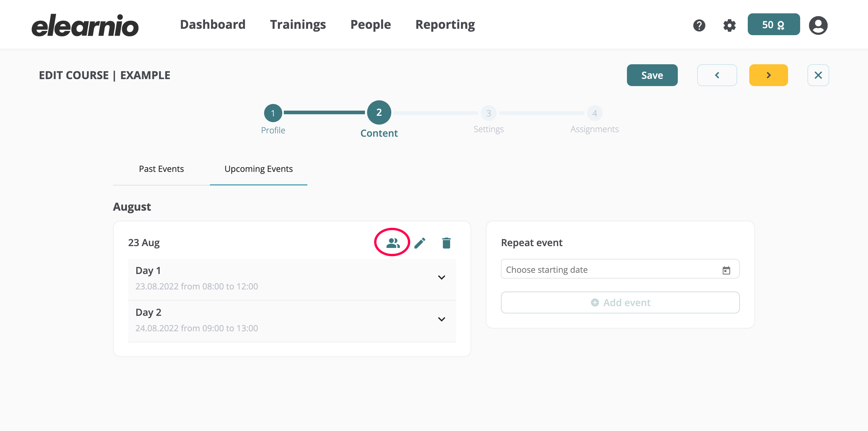Open the user profile avatar
The height and width of the screenshot is (431, 868).
[x=818, y=25]
